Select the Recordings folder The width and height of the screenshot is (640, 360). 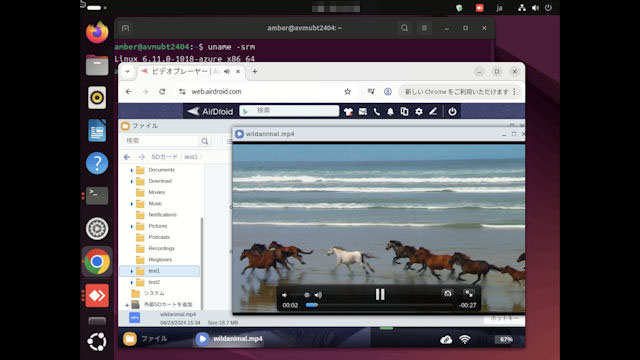click(x=161, y=248)
